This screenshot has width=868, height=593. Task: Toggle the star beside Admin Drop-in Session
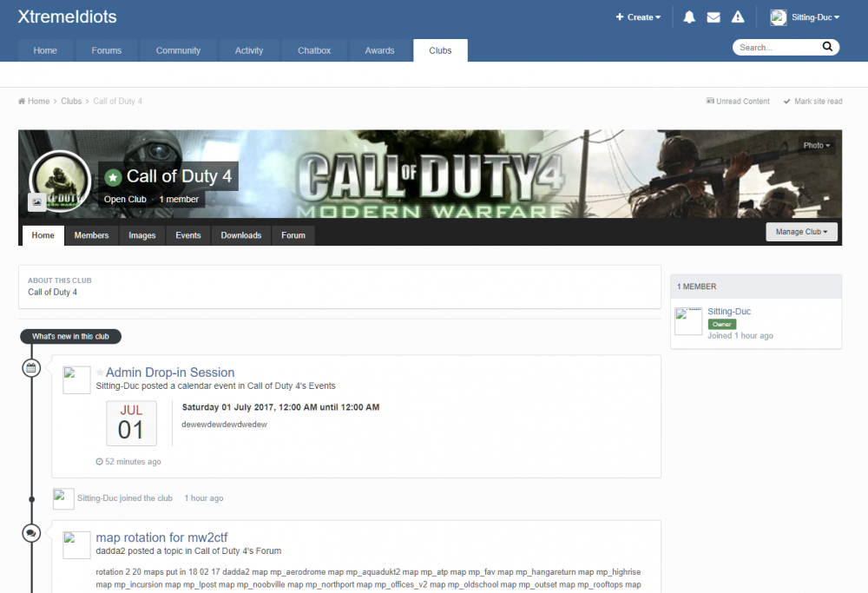tap(100, 373)
